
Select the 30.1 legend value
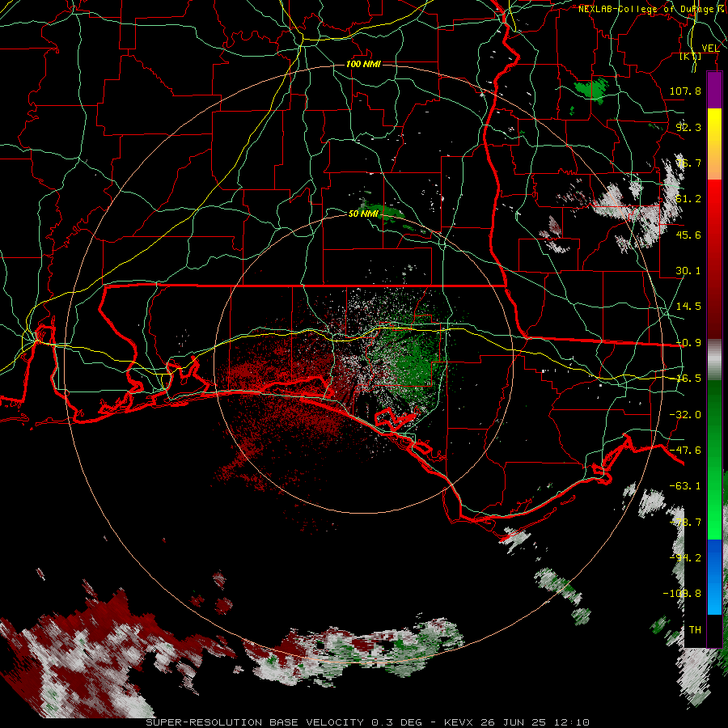[688, 271]
